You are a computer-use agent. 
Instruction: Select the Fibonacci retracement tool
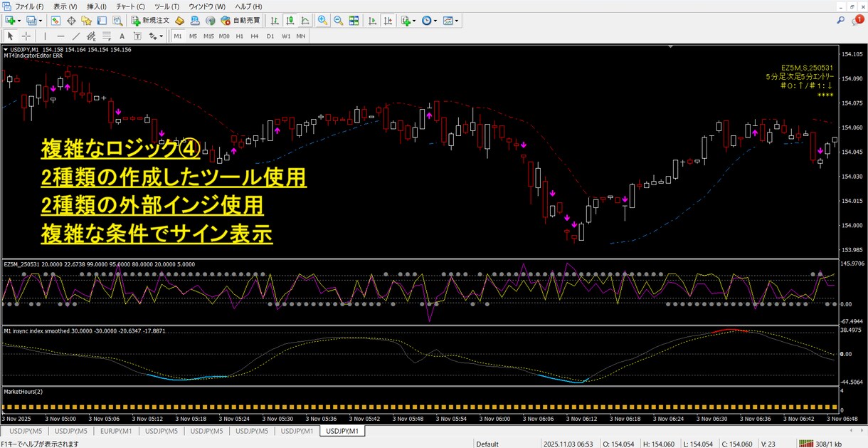pyautogui.click(x=107, y=36)
